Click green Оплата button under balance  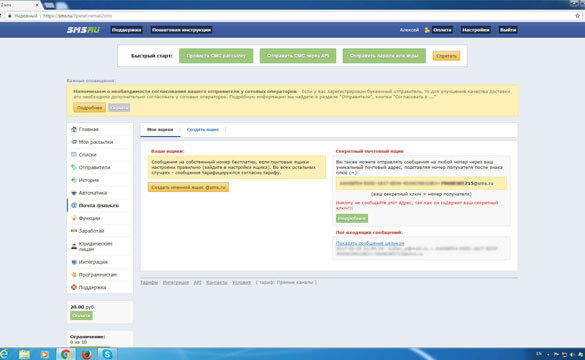coord(81,316)
